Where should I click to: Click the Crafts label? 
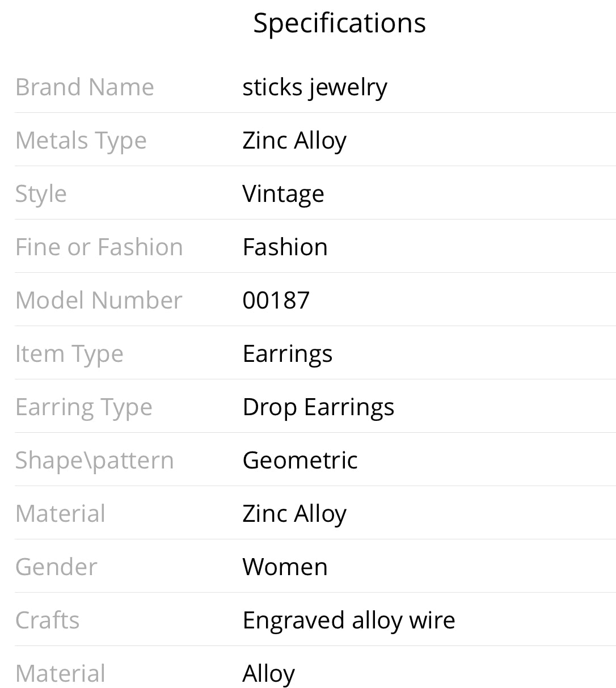[47, 621]
